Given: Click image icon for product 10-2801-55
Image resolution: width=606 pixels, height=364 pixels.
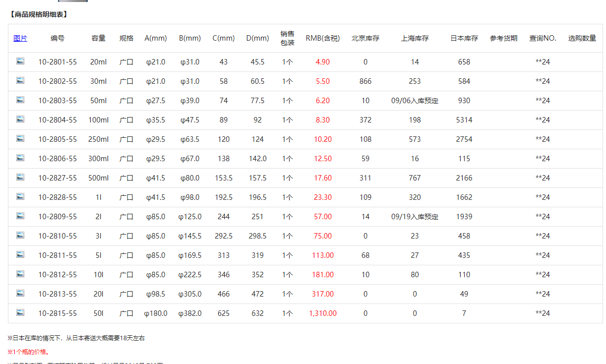Looking at the screenshot, I should tap(20, 61).
